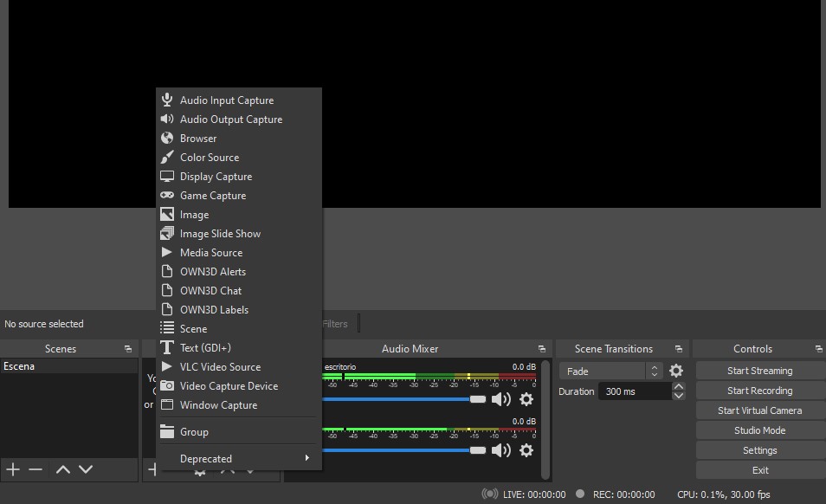Image resolution: width=826 pixels, height=504 pixels.
Task: Open Scene Transitions properties gear icon
Action: [676, 371]
